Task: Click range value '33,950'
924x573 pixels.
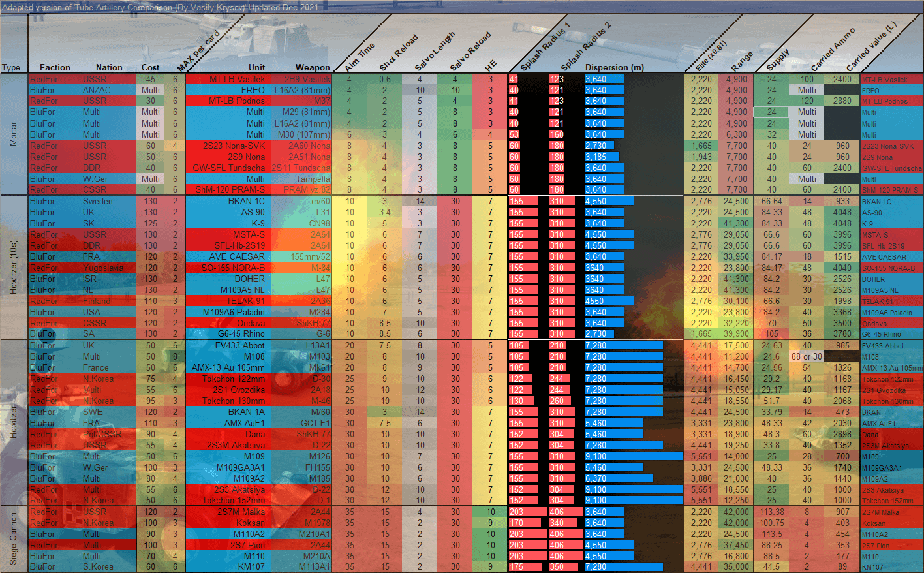Action: [x=736, y=256]
